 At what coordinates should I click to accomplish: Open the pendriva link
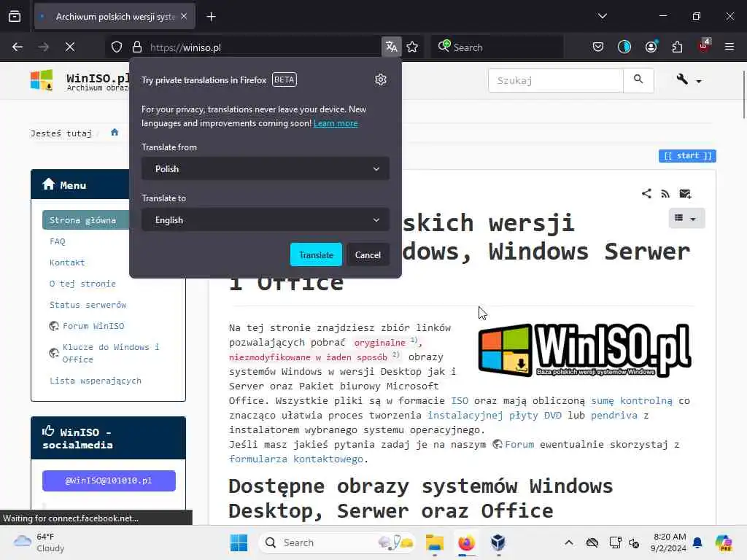click(x=614, y=415)
